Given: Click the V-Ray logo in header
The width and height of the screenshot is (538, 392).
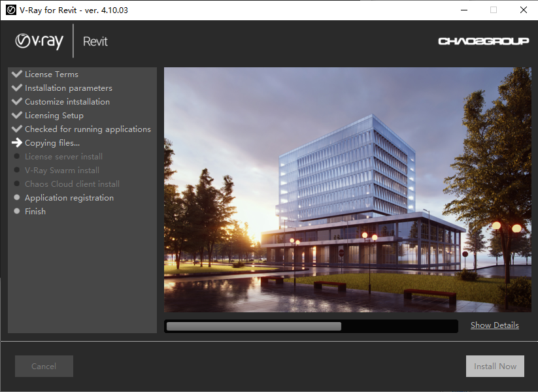Looking at the screenshot, I should (39, 42).
